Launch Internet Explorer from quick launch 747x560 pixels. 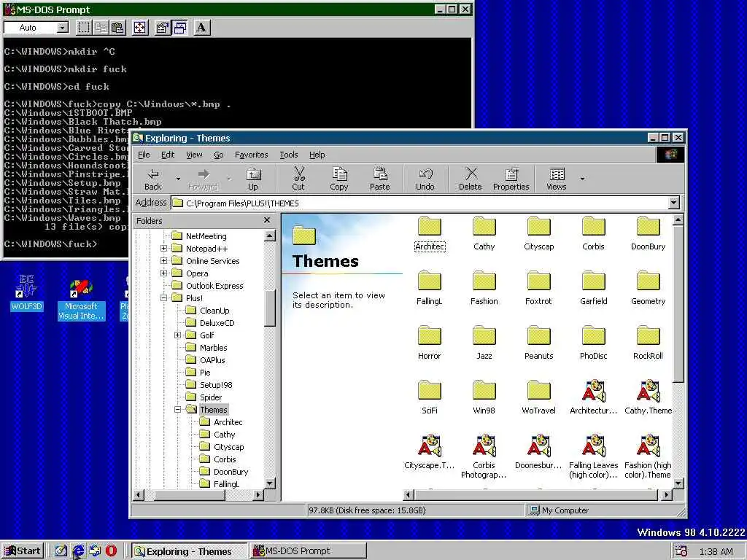point(78,551)
